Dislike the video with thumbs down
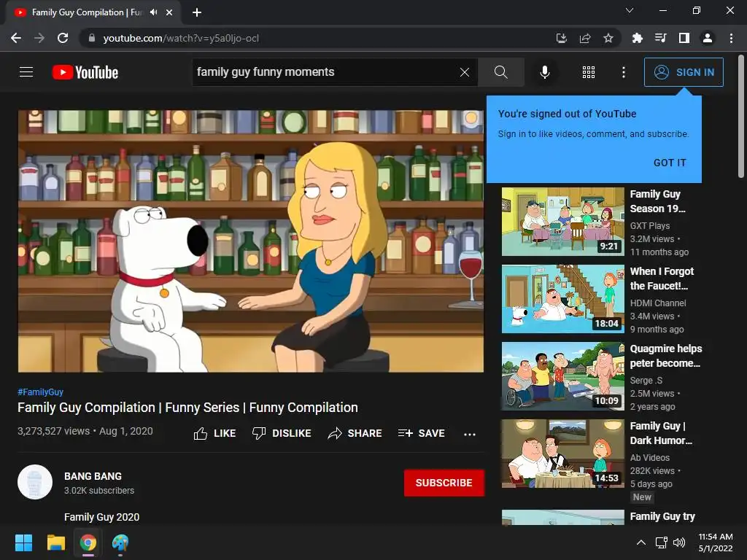 (x=282, y=433)
